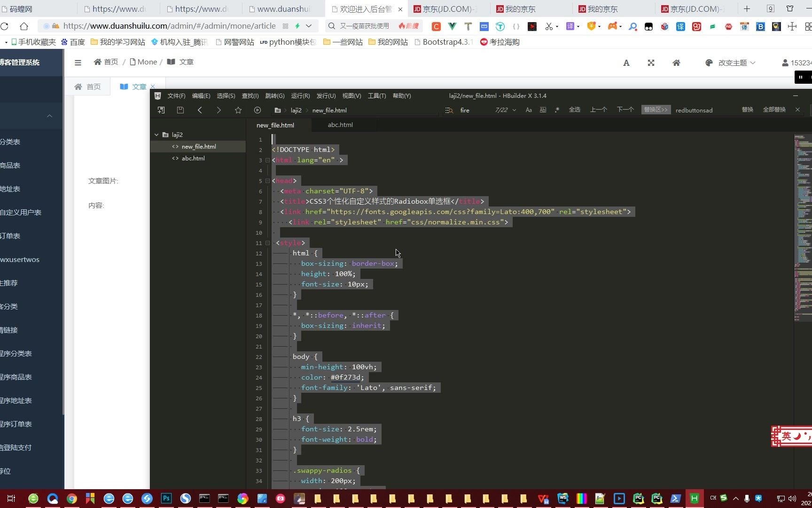Click the 首页 breadcrumb link
This screenshot has width=812, height=508.
click(x=106, y=62)
